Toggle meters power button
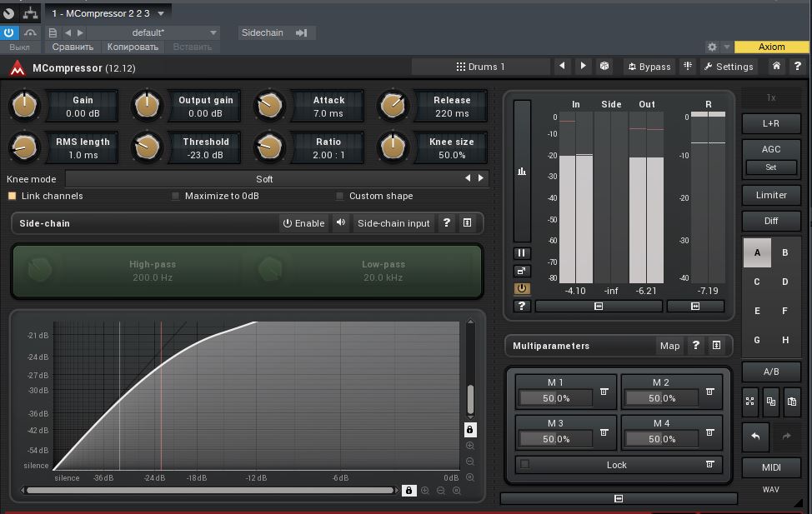 coord(522,288)
